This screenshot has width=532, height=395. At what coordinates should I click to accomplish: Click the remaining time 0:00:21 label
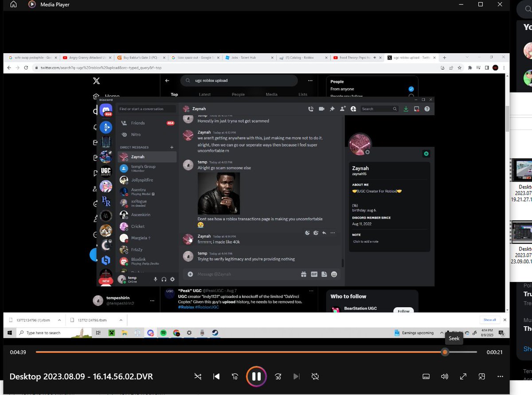494,352
